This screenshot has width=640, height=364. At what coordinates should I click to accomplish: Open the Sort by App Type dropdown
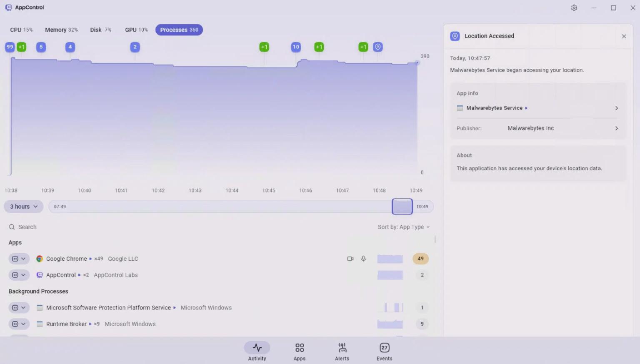tap(403, 227)
